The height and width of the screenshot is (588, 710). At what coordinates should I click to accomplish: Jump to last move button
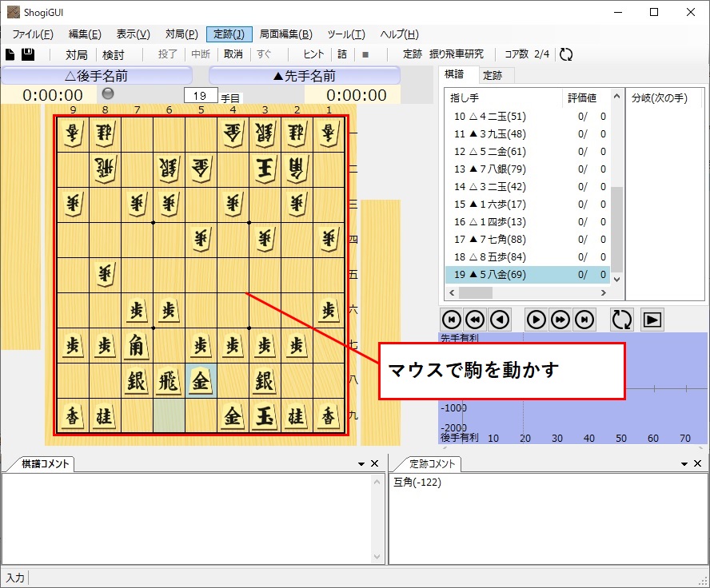click(x=584, y=320)
